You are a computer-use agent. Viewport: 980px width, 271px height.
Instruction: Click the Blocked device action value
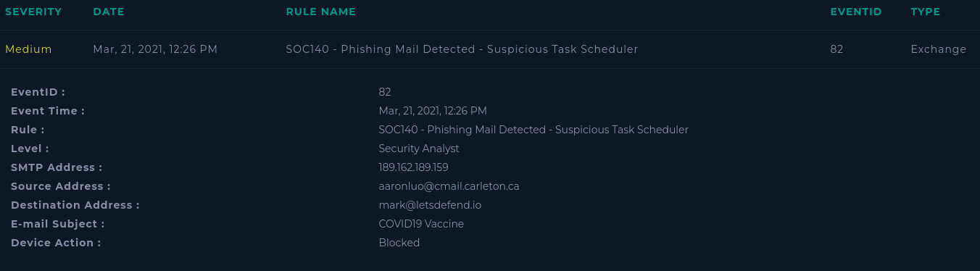(399, 243)
